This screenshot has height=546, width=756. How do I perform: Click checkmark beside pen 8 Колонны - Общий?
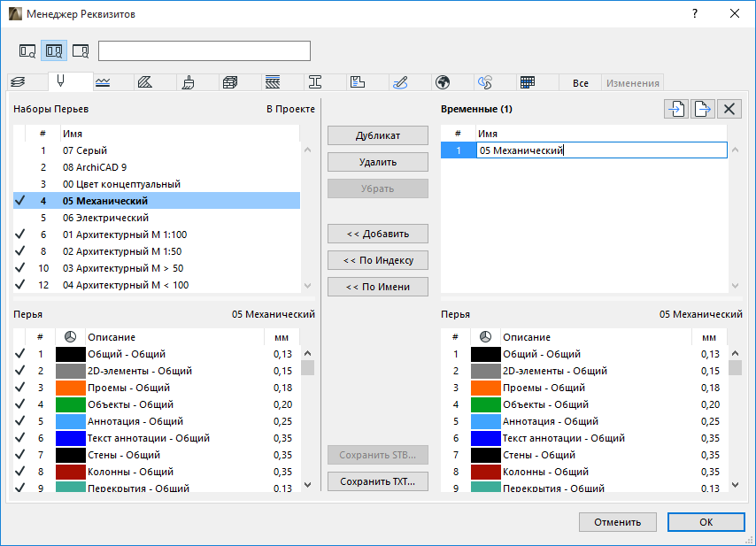click(19, 472)
